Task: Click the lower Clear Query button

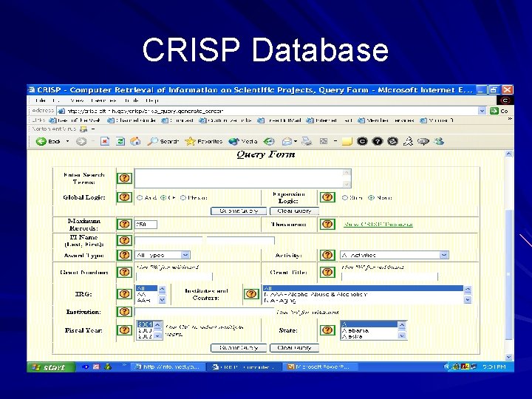Action: pyautogui.click(x=294, y=348)
